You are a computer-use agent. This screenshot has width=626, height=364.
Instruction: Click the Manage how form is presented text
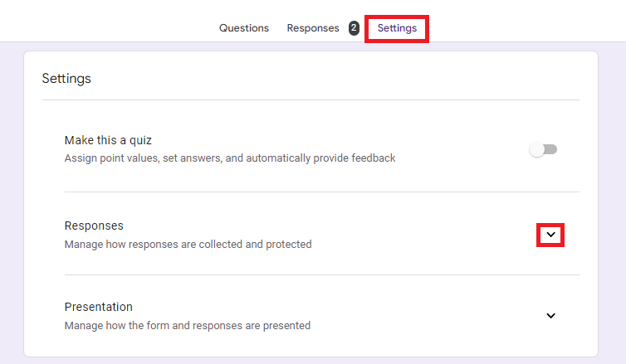(187, 325)
